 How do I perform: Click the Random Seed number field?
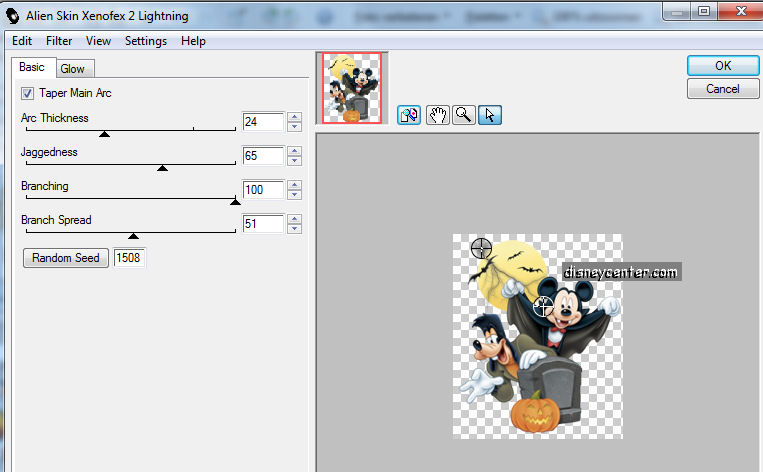point(129,258)
